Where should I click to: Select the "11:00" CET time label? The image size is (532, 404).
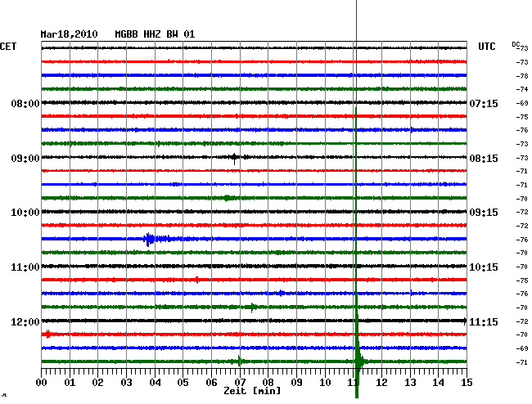point(25,267)
